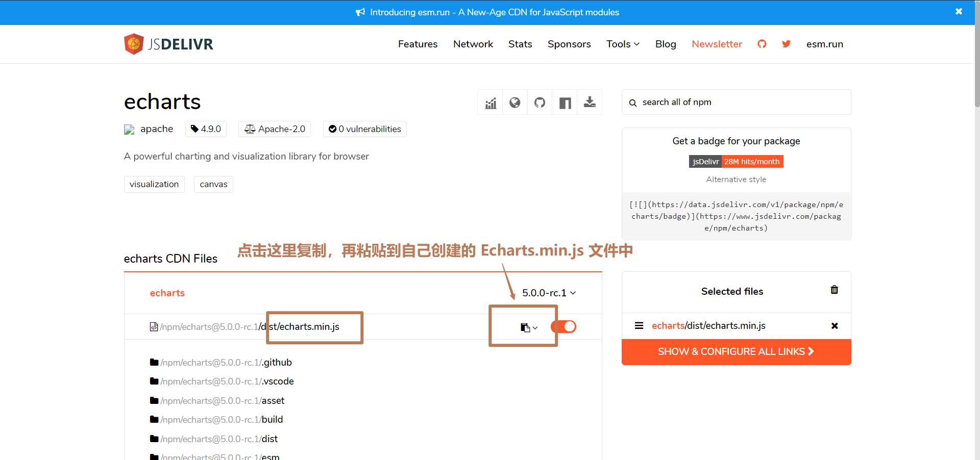Open the echarts package link in CDN files

(167, 293)
